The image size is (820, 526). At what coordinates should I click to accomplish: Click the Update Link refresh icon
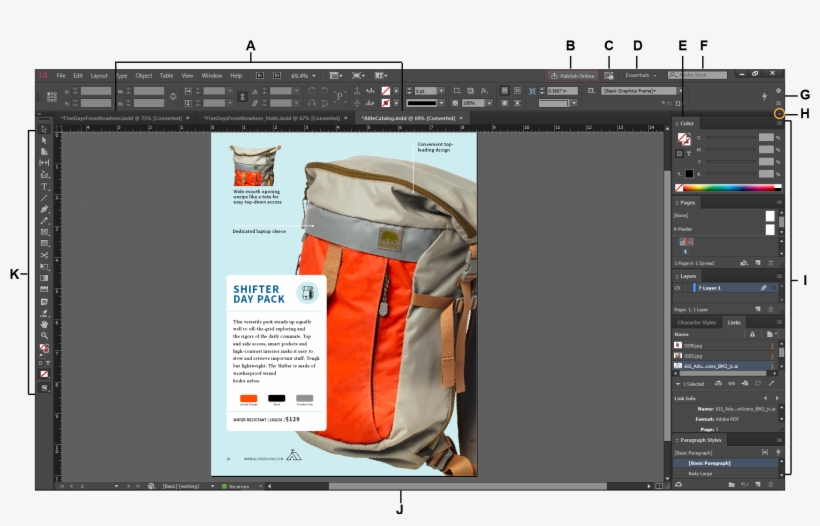758,384
